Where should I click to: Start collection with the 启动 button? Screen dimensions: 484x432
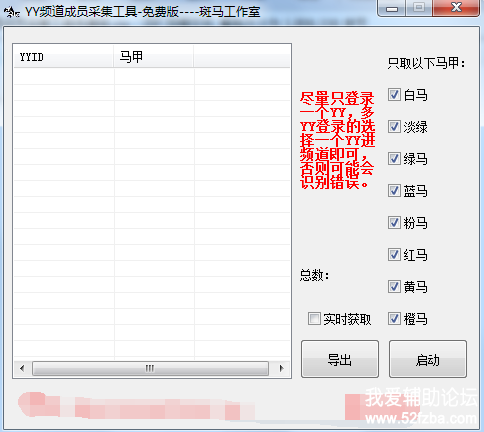click(x=428, y=359)
